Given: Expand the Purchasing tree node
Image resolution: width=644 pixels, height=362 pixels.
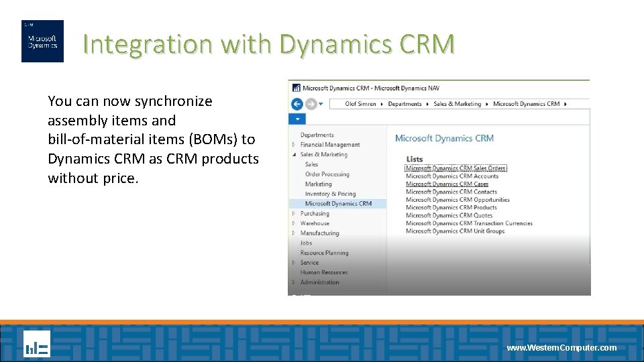Looking at the screenshot, I should point(294,213).
